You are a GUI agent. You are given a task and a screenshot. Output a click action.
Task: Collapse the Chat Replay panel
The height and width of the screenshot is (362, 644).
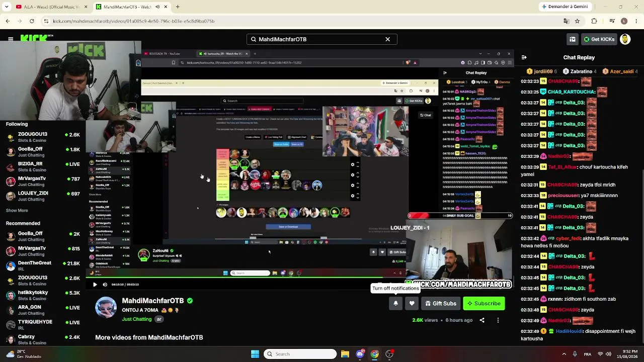[524, 57]
